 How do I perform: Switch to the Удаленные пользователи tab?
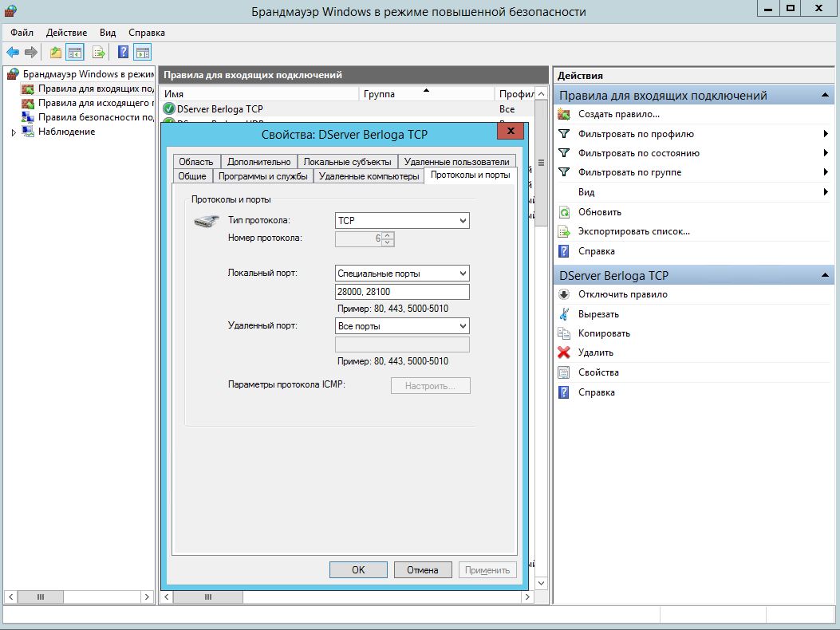457,162
